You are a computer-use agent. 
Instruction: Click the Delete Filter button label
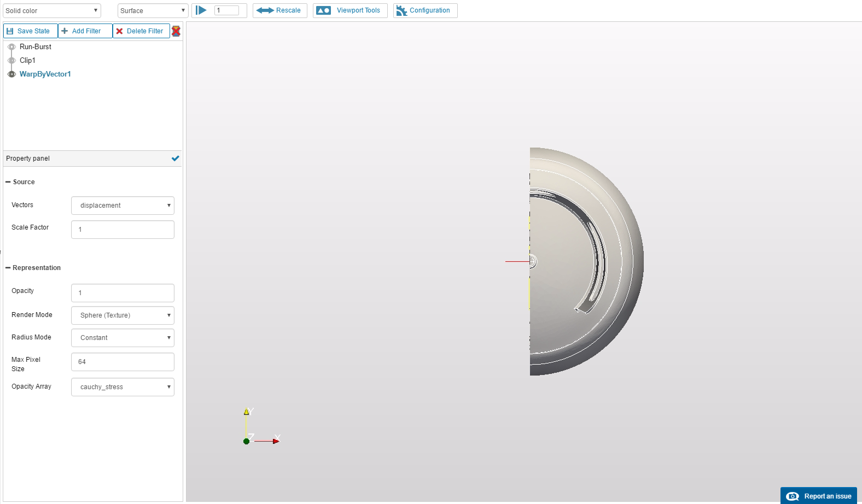point(145,31)
